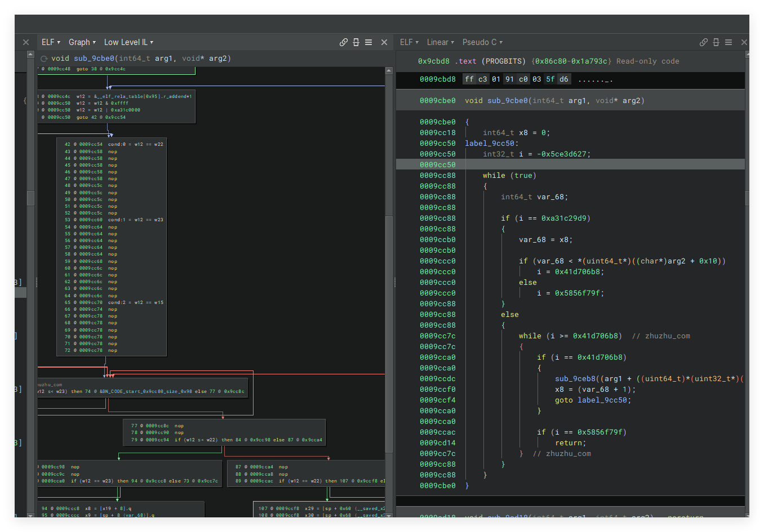Click the zhuzhu_com comment after the while condition
The image size is (764, 532).
coord(661,336)
